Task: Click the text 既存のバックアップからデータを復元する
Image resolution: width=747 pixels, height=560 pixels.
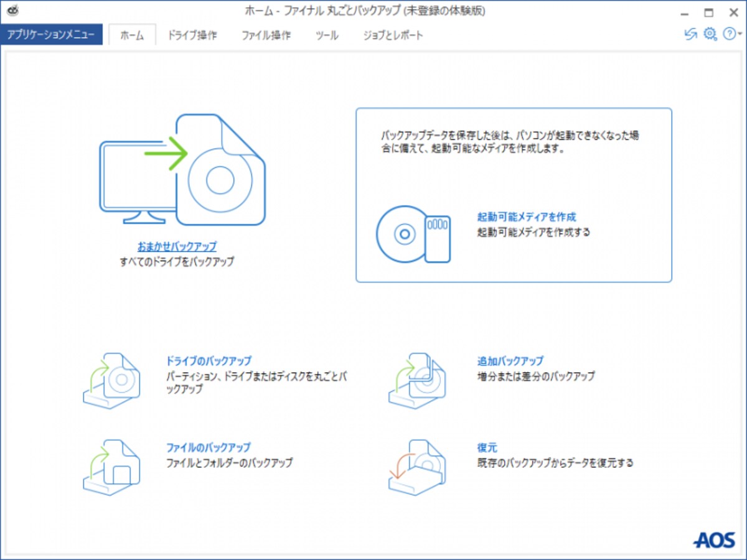Action: (555, 463)
